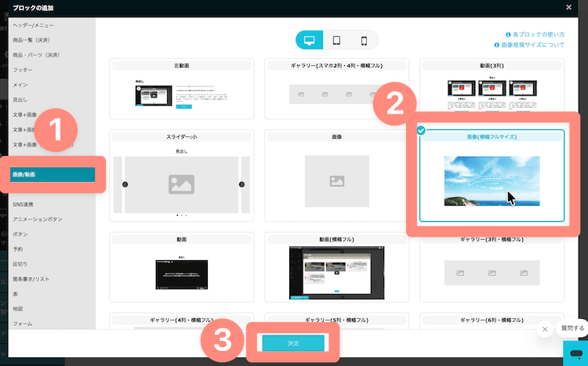Click the 質問する bubble
The height and width of the screenshot is (366, 588).
[x=572, y=328]
